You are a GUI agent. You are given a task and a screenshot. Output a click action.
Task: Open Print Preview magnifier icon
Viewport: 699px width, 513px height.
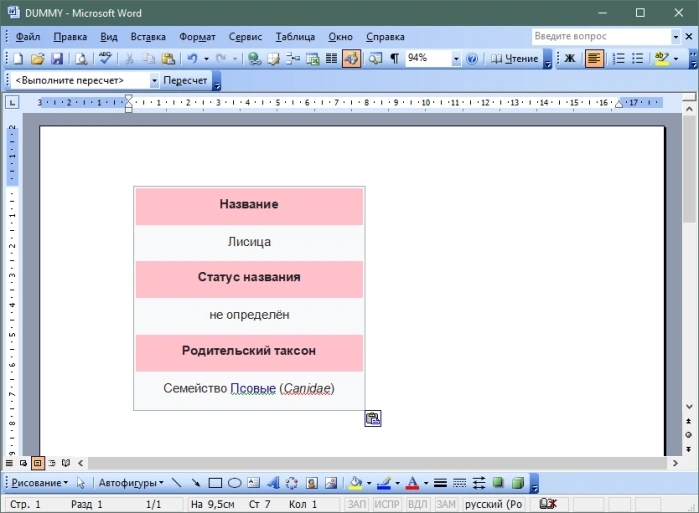[81, 58]
